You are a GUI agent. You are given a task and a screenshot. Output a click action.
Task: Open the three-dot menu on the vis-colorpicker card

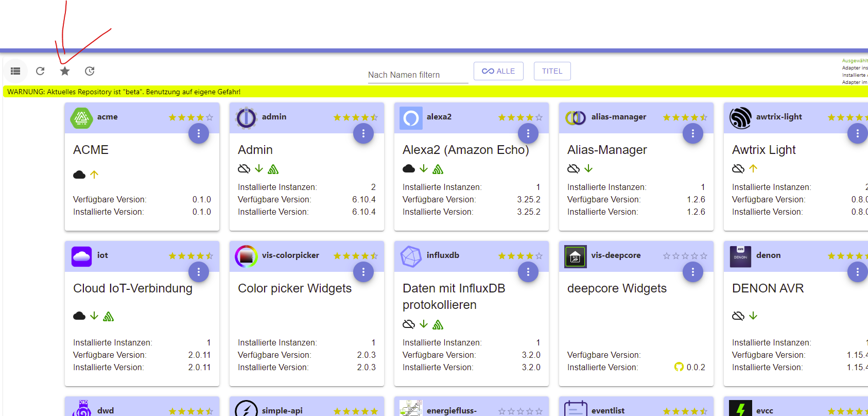pyautogui.click(x=363, y=272)
